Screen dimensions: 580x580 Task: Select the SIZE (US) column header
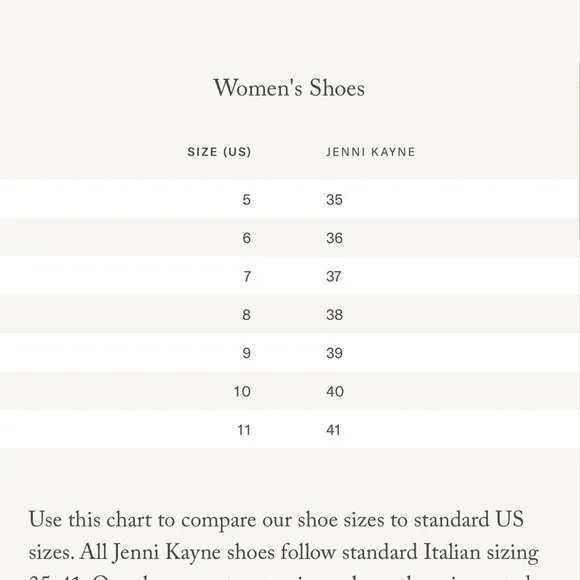219,152
